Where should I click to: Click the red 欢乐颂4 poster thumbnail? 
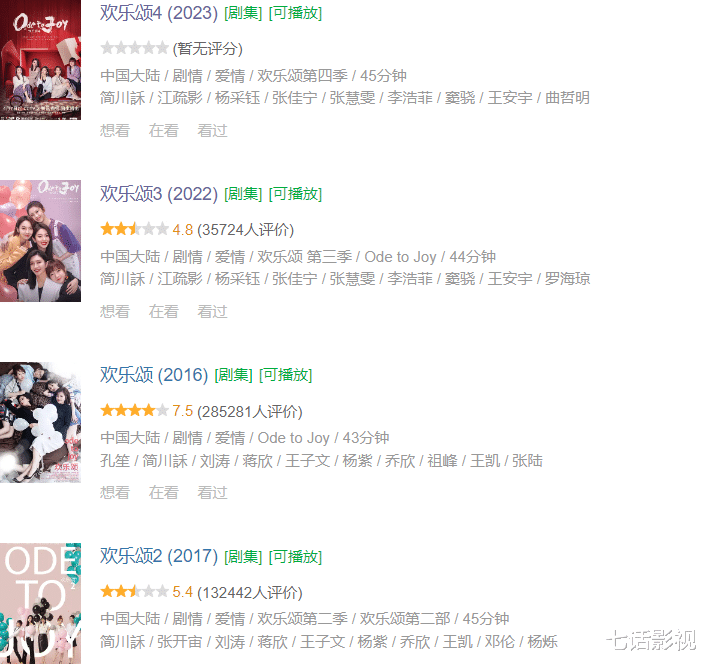[x=40, y=60]
